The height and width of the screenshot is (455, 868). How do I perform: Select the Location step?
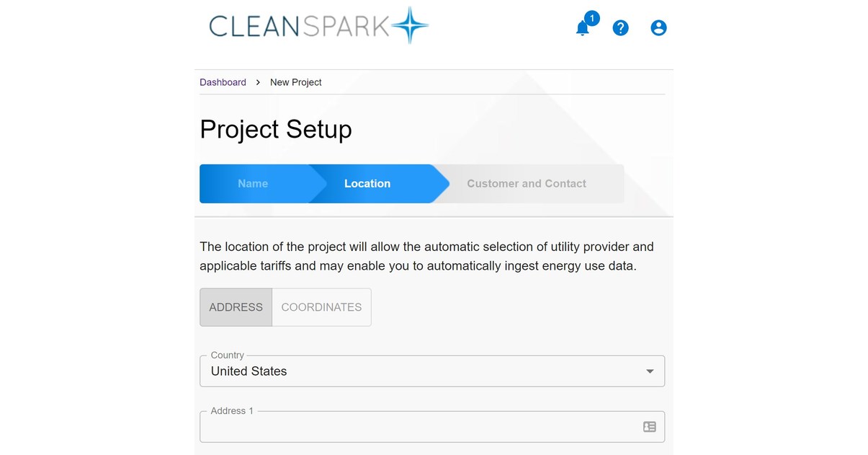(367, 183)
